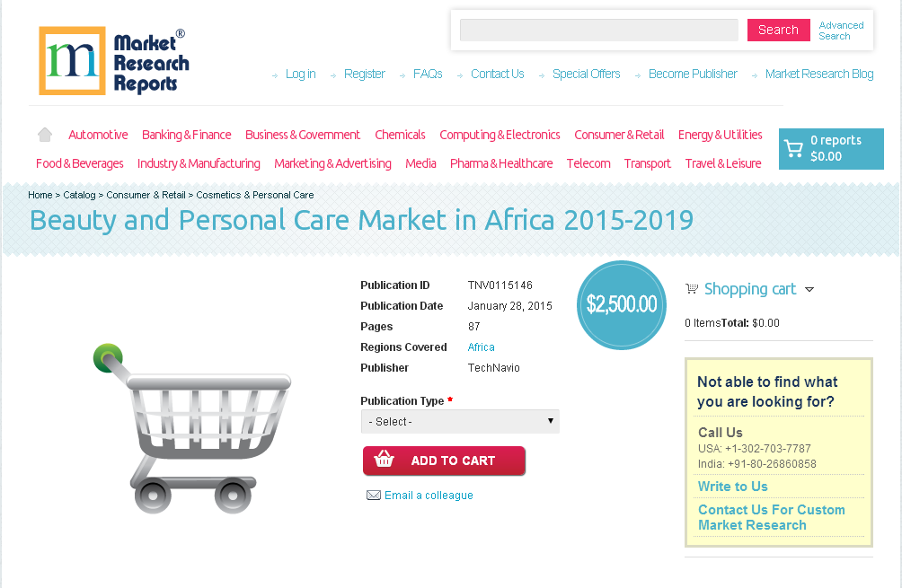Click the home icon in the category bar
Image resolution: width=902 pixels, height=588 pixels.
44,134
